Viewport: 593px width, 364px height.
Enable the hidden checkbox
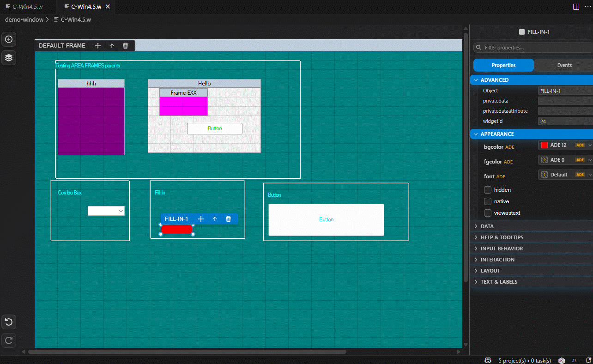coord(488,190)
